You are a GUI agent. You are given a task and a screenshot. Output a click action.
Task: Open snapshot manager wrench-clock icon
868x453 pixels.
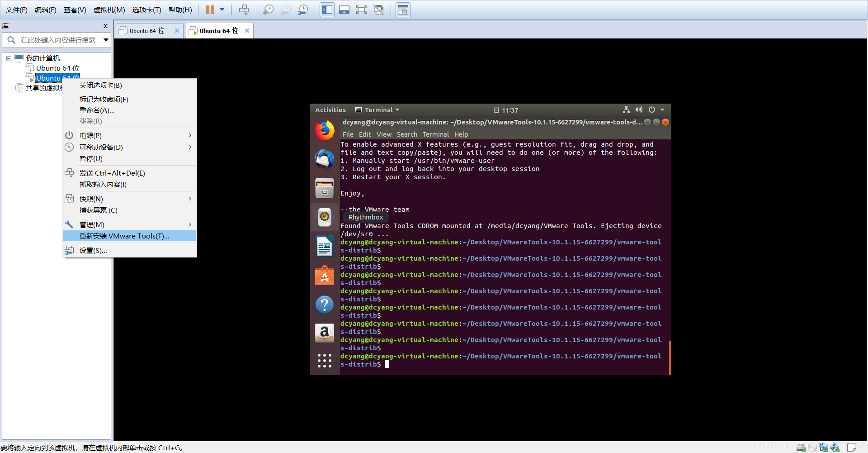pyautogui.click(x=303, y=10)
